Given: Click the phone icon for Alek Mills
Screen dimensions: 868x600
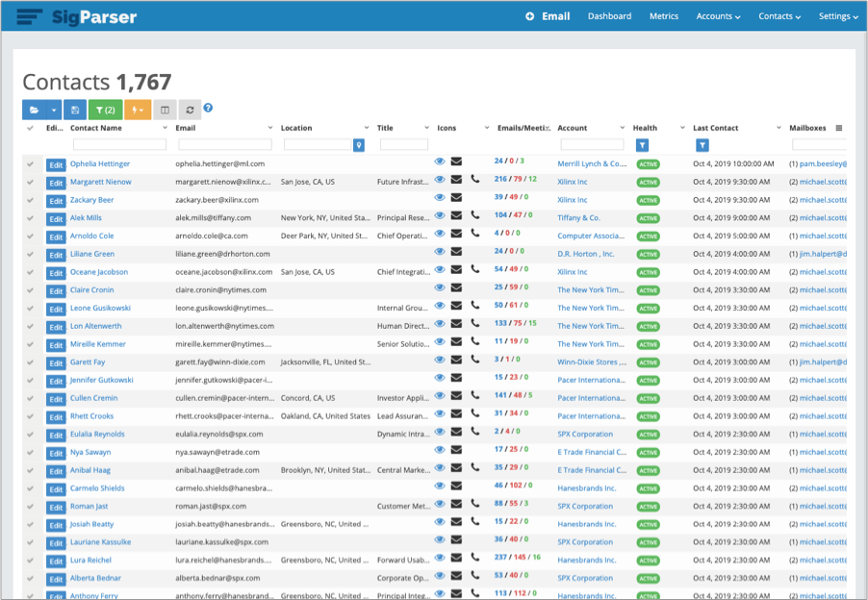Looking at the screenshot, I should click(x=475, y=215).
